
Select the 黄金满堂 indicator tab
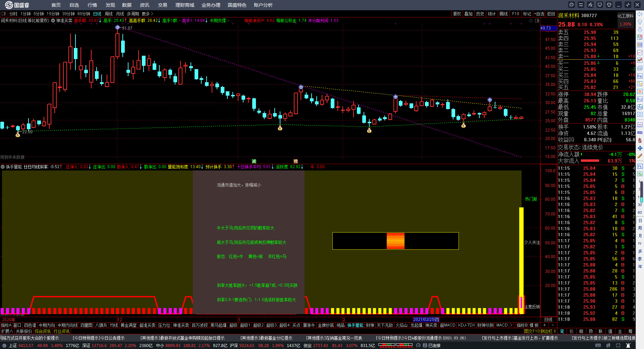pyautogui.click(x=128, y=325)
